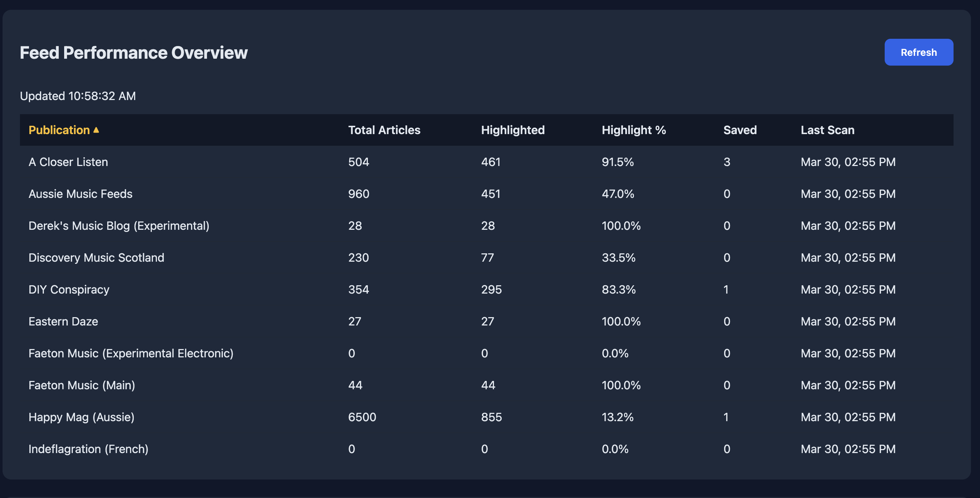
Task: Open the Happy Mag (Aussie) row
Action: [82, 417]
